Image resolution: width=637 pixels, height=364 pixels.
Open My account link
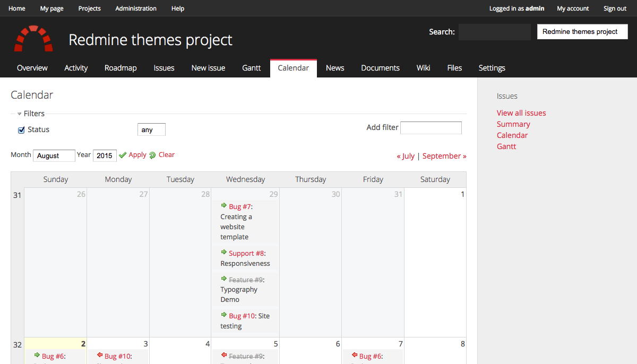tap(573, 8)
